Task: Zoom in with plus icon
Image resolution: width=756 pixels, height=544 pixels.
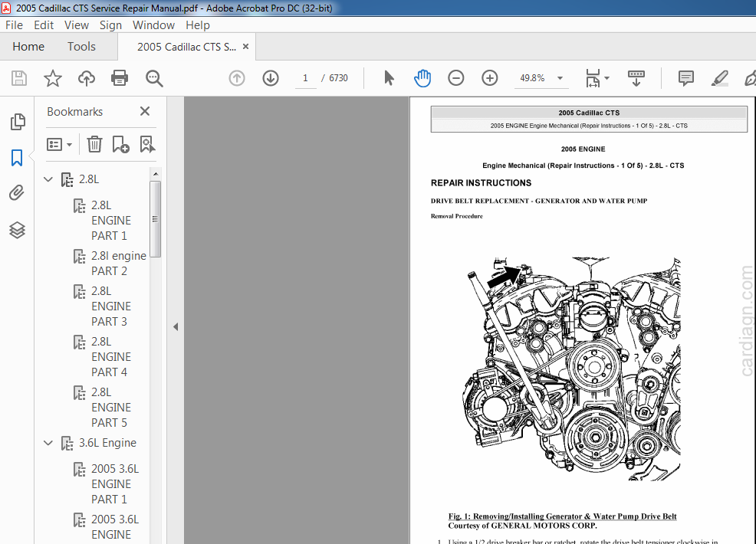Action: 489,78
